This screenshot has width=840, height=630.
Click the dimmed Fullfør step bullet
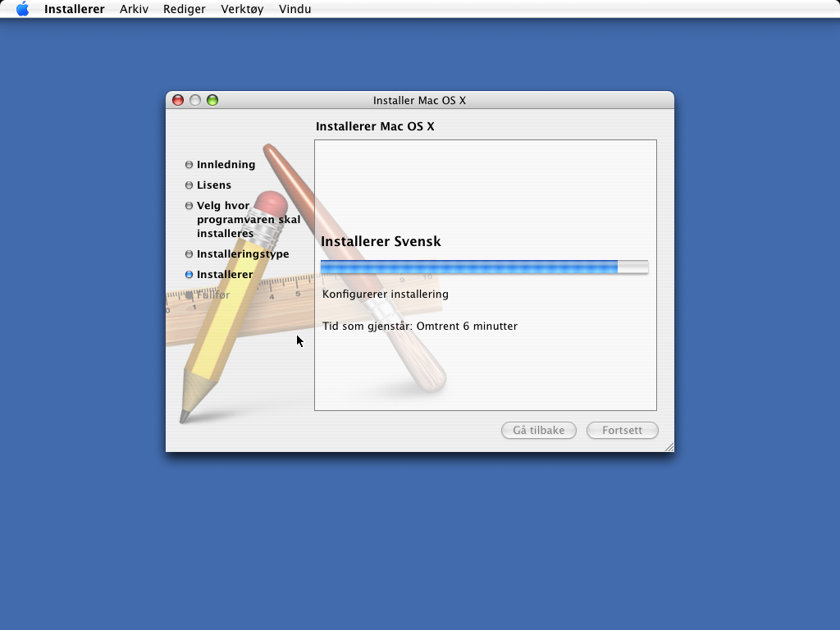point(189,294)
